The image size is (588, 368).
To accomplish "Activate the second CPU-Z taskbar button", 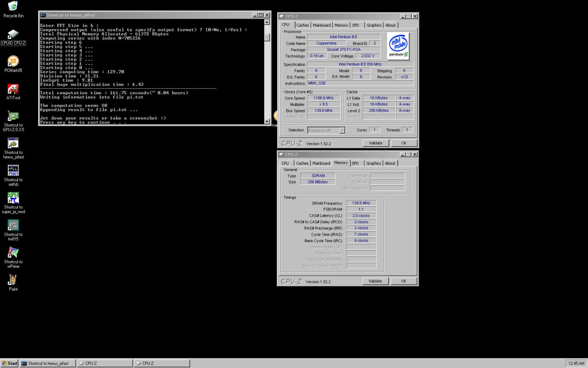I will pos(162,363).
